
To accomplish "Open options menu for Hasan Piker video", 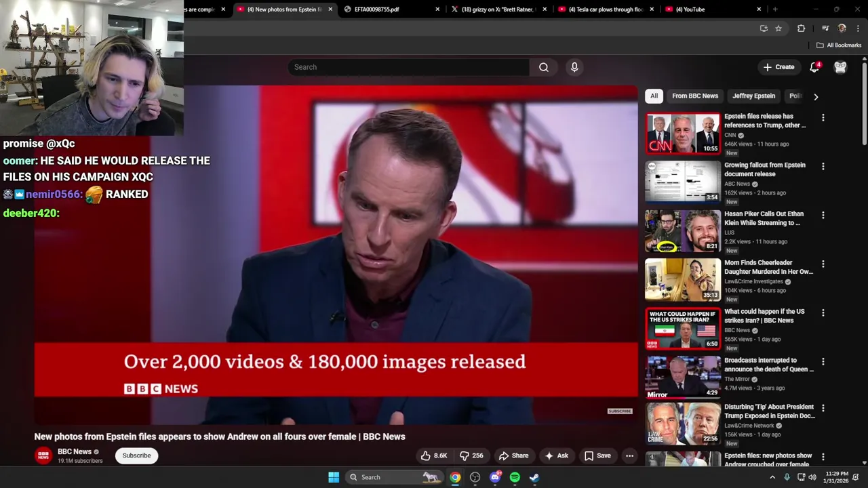I will pyautogui.click(x=823, y=215).
